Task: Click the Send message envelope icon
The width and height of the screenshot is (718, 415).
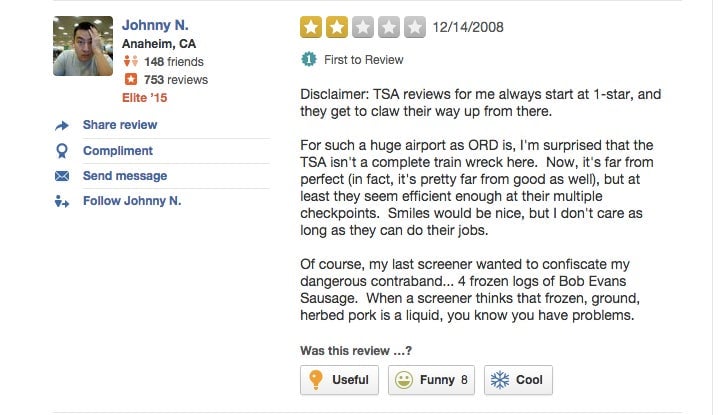Action: click(62, 176)
